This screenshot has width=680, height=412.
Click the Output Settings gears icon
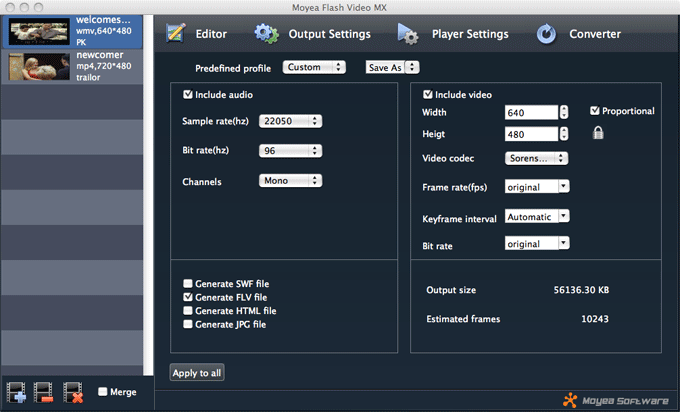point(266,34)
